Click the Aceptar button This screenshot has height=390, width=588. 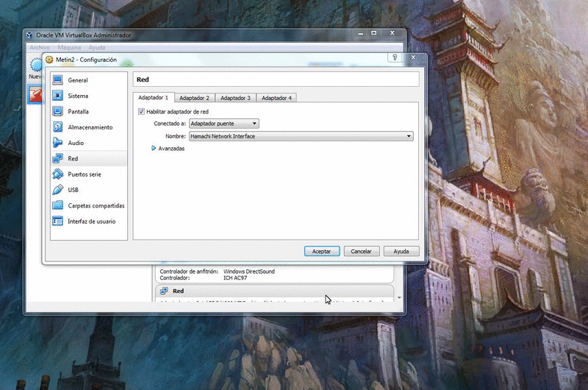[x=322, y=251]
